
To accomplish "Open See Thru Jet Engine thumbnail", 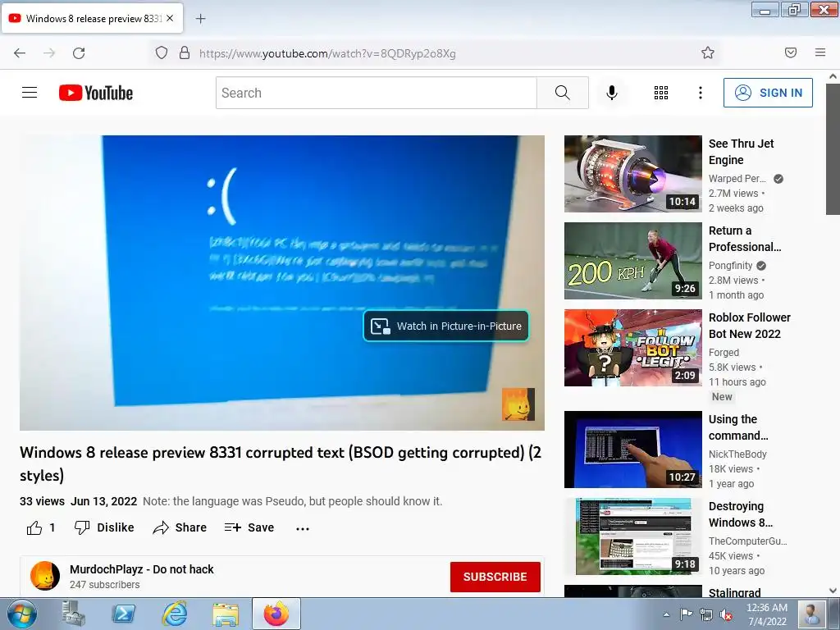I will (632, 174).
